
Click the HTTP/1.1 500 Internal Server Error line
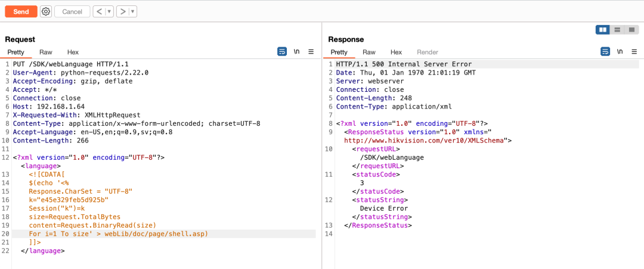pyautogui.click(x=404, y=64)
